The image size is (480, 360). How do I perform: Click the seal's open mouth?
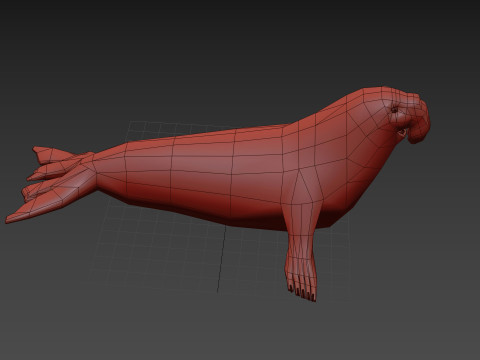402,133
